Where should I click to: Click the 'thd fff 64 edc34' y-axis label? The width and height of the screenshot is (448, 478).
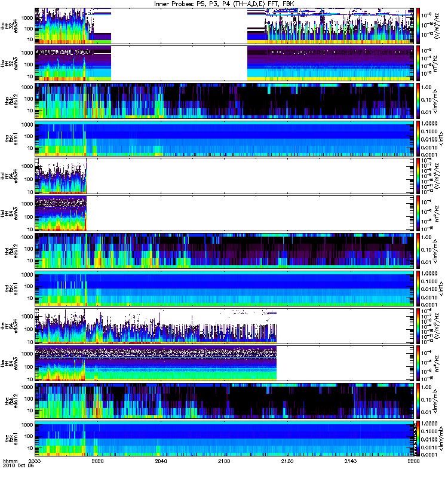9,176
